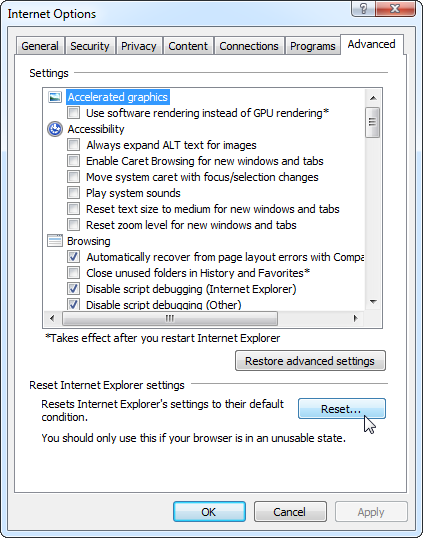Image resolution: width=423 pixels, height=538 pixels.
Task: Select the Accelerated graphics tree item
Action: pyautogui.click(x=118, y=97)
